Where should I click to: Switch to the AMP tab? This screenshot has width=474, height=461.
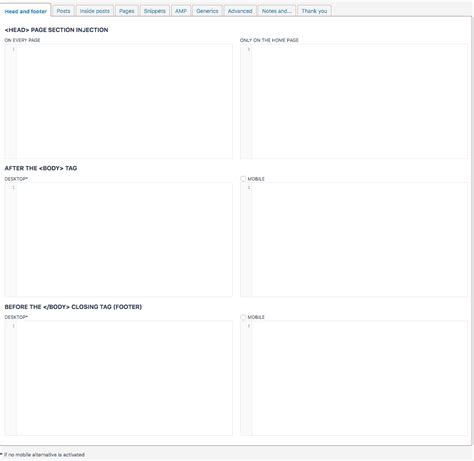(181, 11)
